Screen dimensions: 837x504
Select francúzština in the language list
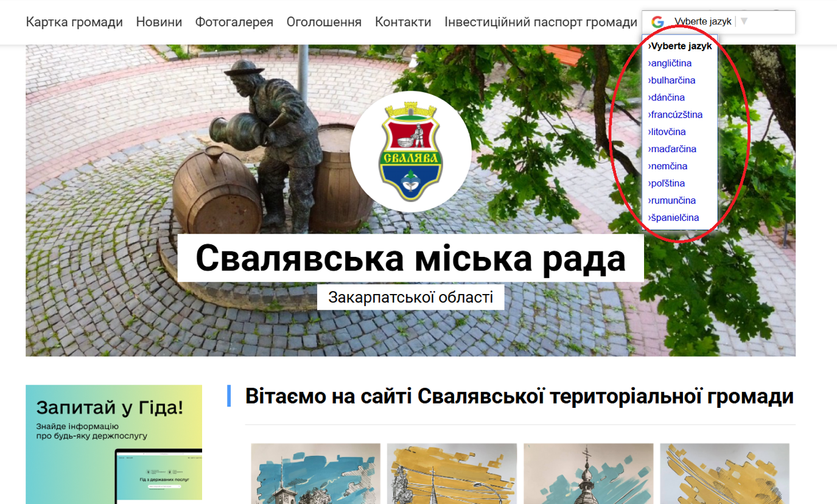(x=676, y=114)
